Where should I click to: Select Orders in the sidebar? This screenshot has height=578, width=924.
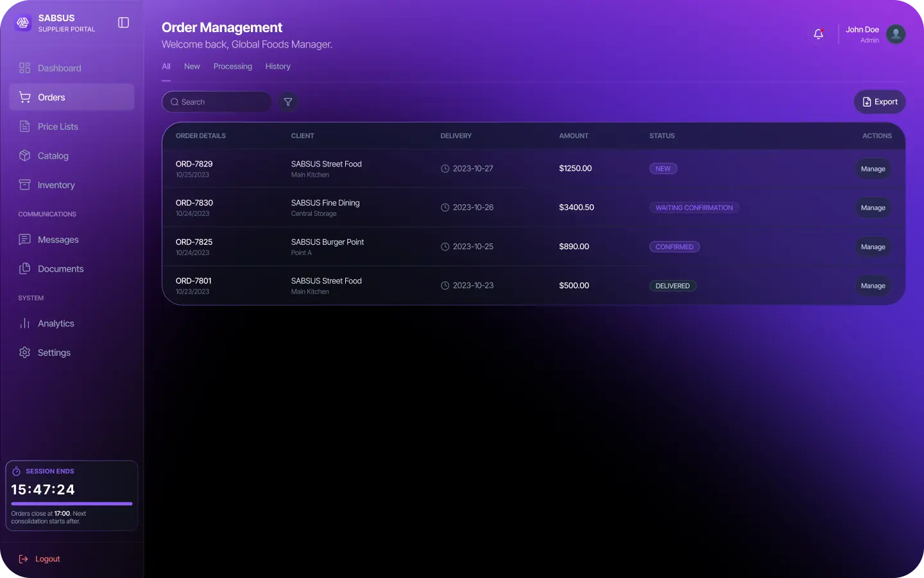(x=72, y=97)
